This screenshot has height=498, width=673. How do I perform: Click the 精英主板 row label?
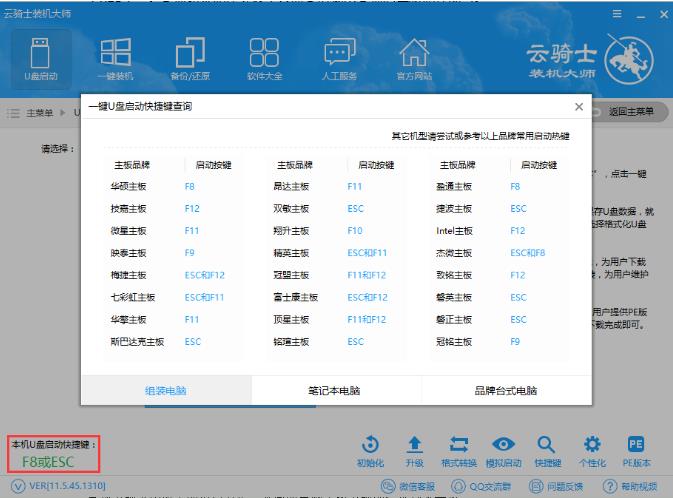click(x=291, y=253)
